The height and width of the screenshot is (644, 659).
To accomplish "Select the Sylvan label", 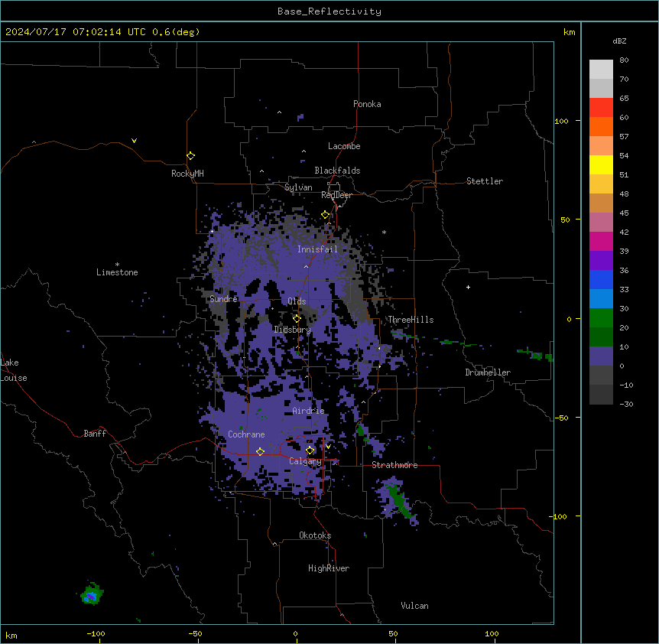I will (x=298, y=187).
